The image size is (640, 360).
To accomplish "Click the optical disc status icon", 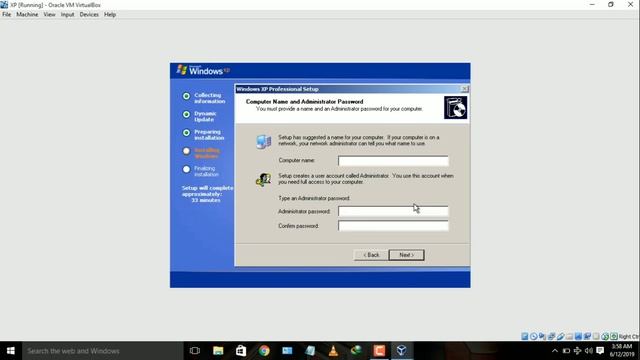I will tap(533, 336).
